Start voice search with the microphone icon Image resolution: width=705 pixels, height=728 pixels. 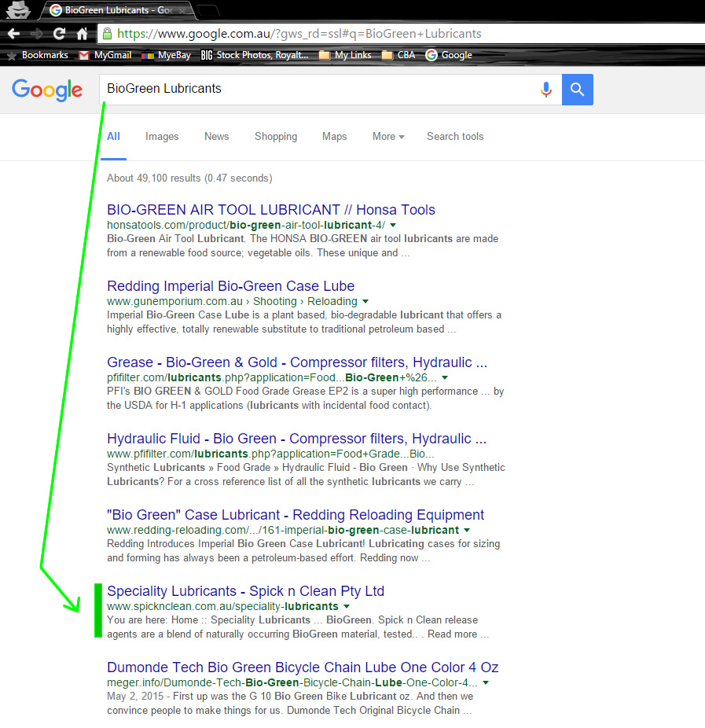546,89
